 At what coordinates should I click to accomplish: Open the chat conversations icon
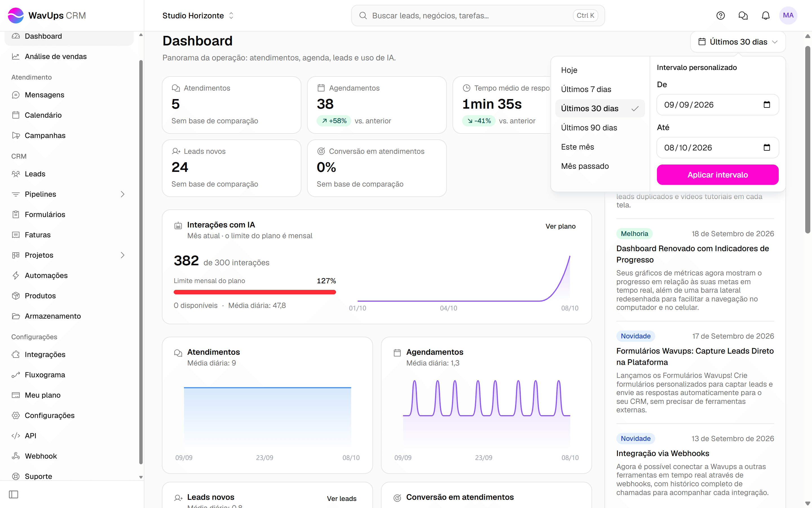click(x=743, y=16)
